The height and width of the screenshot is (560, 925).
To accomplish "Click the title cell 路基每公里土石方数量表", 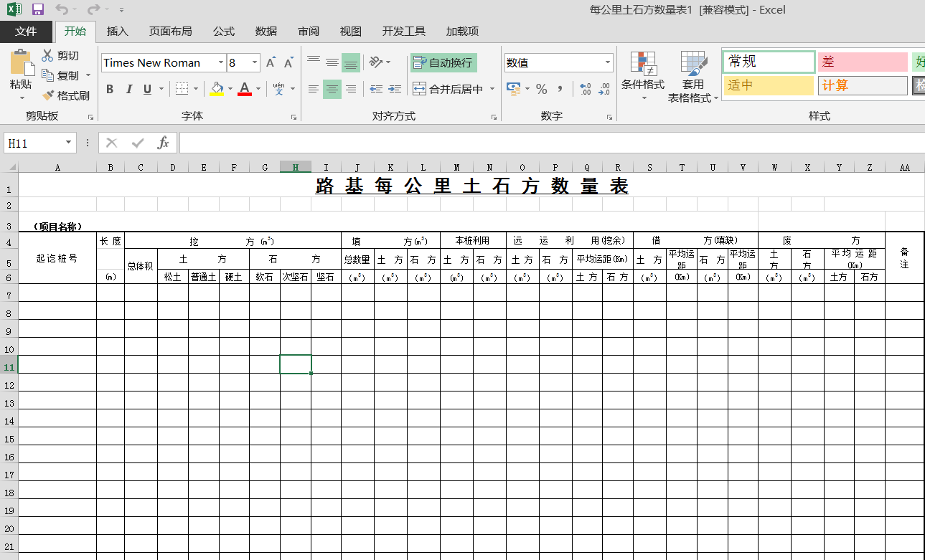I will point(472,186).
